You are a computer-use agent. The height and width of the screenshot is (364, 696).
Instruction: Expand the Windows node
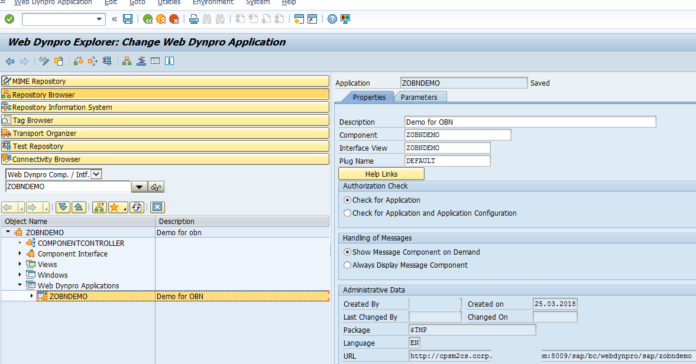click(x=20, y=275)
